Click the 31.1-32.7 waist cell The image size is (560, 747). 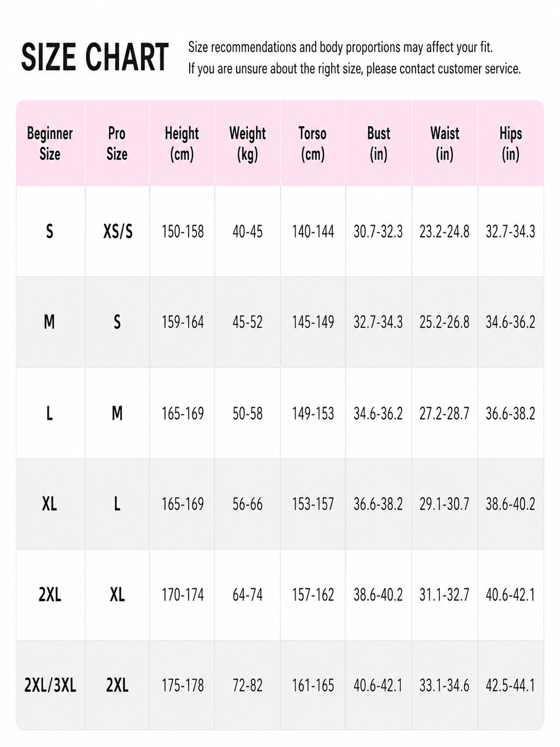(444, 595)
